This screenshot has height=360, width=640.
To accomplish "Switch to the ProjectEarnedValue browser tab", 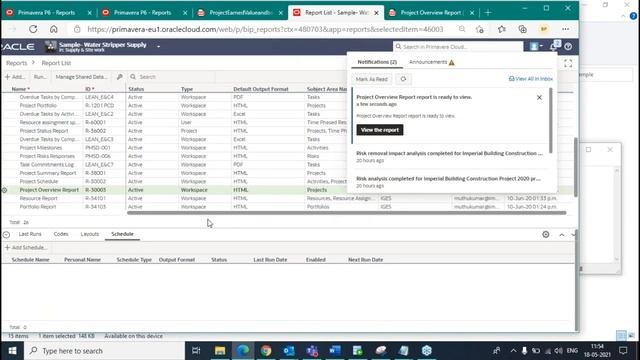I will 240,13.
